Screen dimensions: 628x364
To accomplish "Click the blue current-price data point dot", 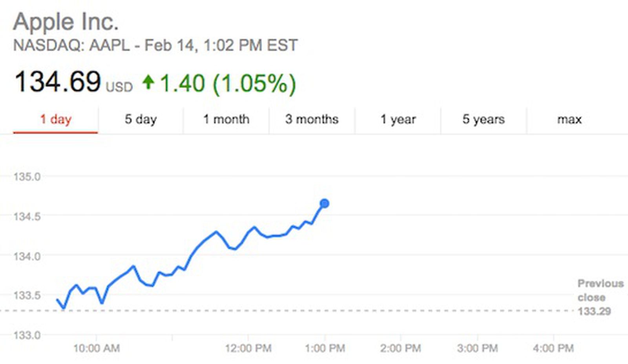I will [x=324, y=204].
